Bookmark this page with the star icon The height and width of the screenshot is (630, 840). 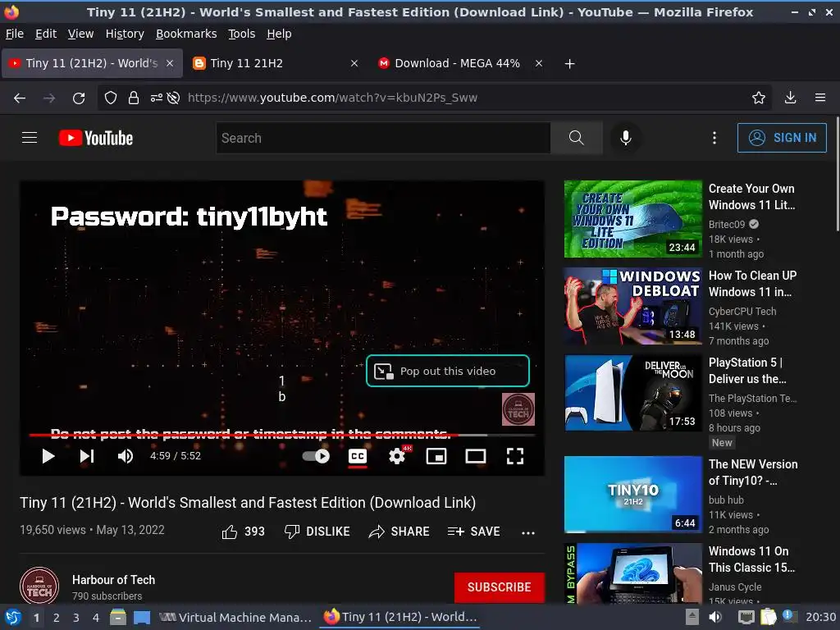pyautogui.click(x=758, y=98)
